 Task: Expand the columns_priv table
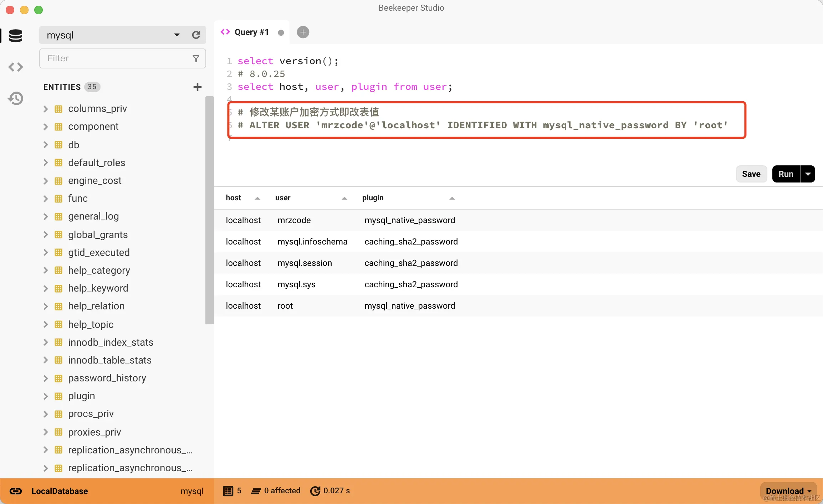click(x=46, y=109)
